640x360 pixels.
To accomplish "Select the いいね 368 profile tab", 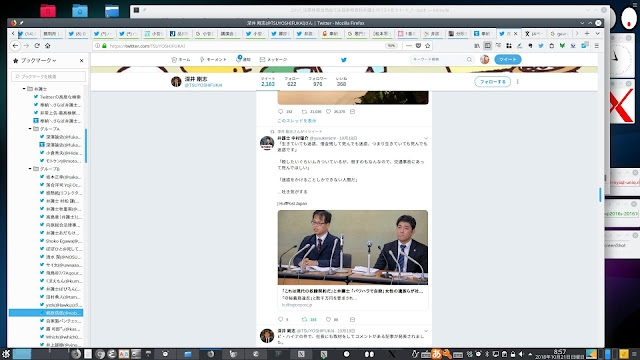I will coord(341,81).
